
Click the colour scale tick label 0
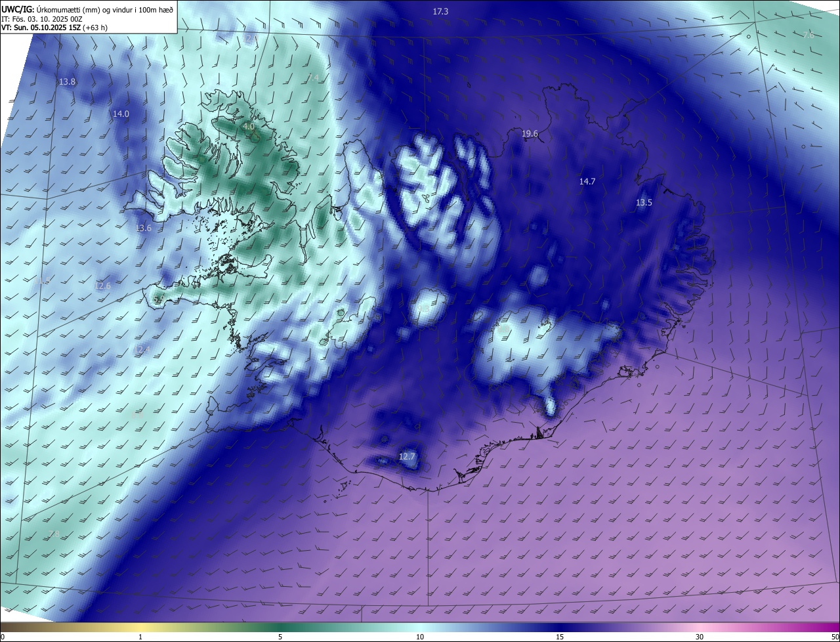coord(3,637)
